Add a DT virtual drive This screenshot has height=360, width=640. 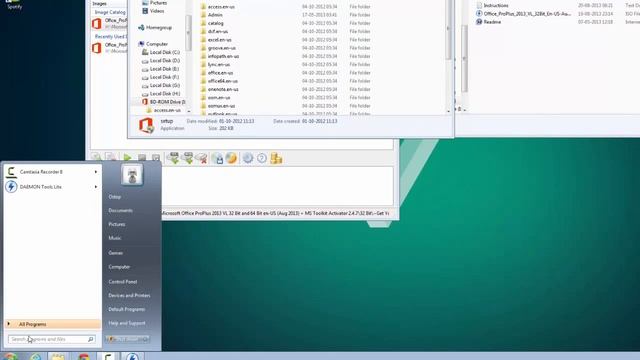coord(174,158)
